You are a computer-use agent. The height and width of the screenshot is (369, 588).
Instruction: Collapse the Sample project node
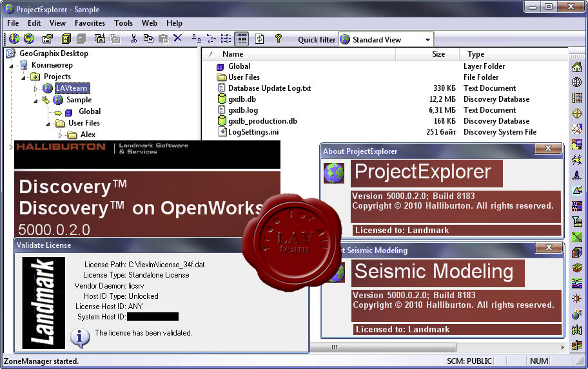click(x=36, y=100)
